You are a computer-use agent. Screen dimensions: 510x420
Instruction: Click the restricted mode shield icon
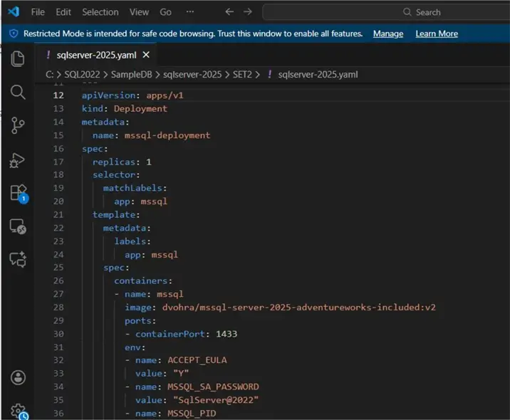[x=14, y=33]
